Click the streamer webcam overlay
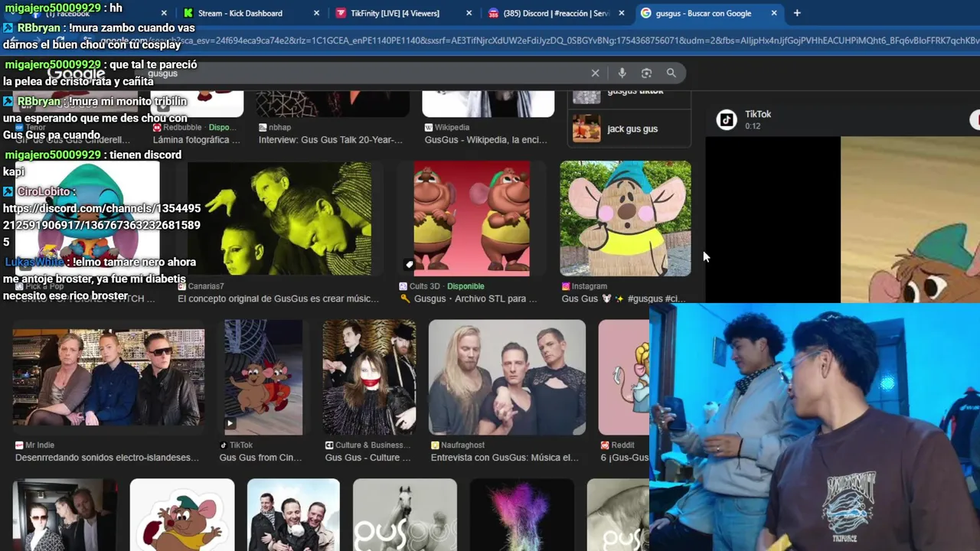This screenshot has width=980, height=551. (x=815, y=427)
